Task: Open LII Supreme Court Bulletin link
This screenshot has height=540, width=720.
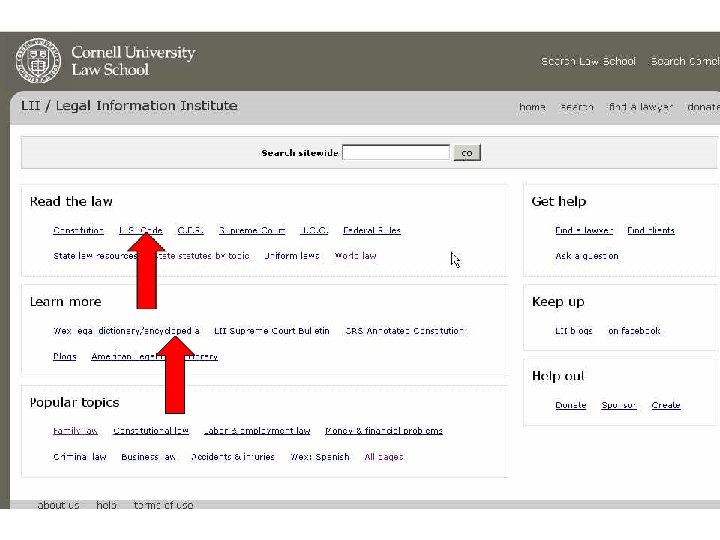Action: [x=272, y=331]
